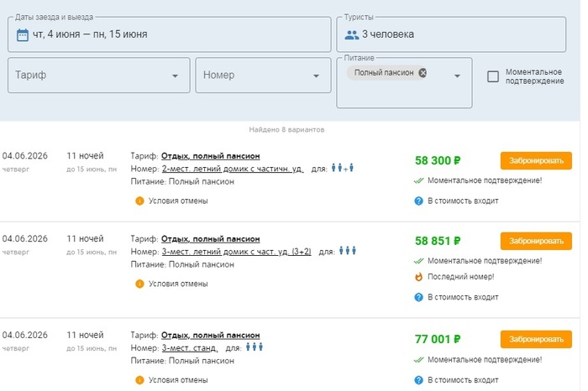Click the blue question icon for 58 851 ₽ offer
The width and height of the screenshot is (588, 391).
(418, 296)
